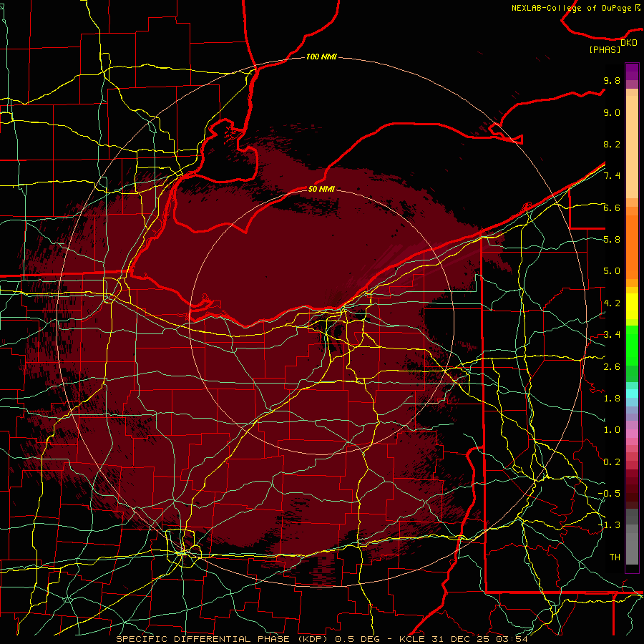
Task: Select the -0.5 scale value
Action: [609, 494]
